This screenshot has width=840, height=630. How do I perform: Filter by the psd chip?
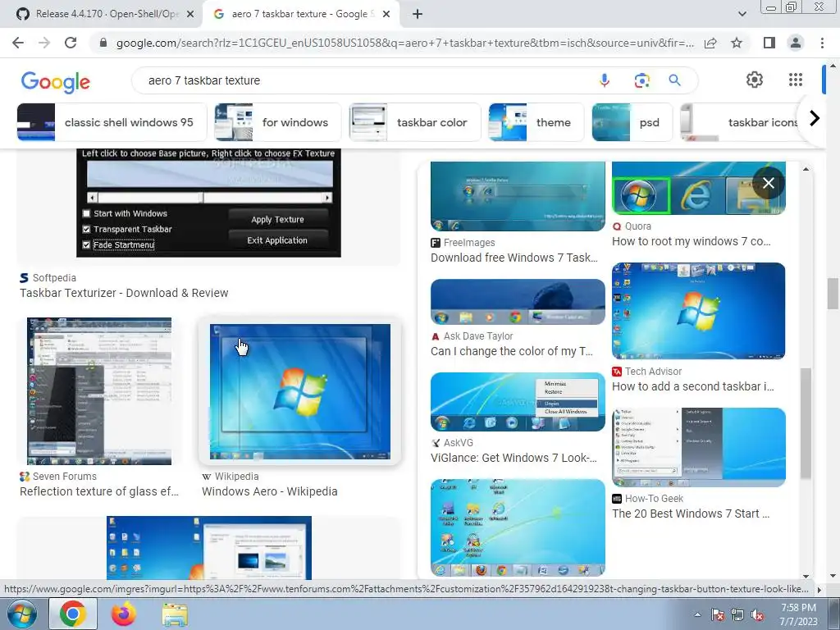[632, 122]
